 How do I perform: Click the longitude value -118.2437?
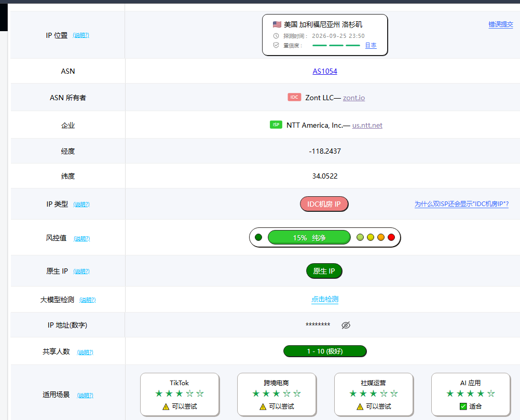[x=325, y=151]
